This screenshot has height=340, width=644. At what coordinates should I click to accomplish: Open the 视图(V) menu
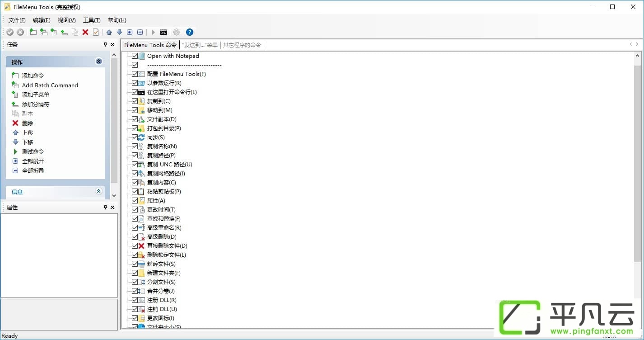point(66,20)
